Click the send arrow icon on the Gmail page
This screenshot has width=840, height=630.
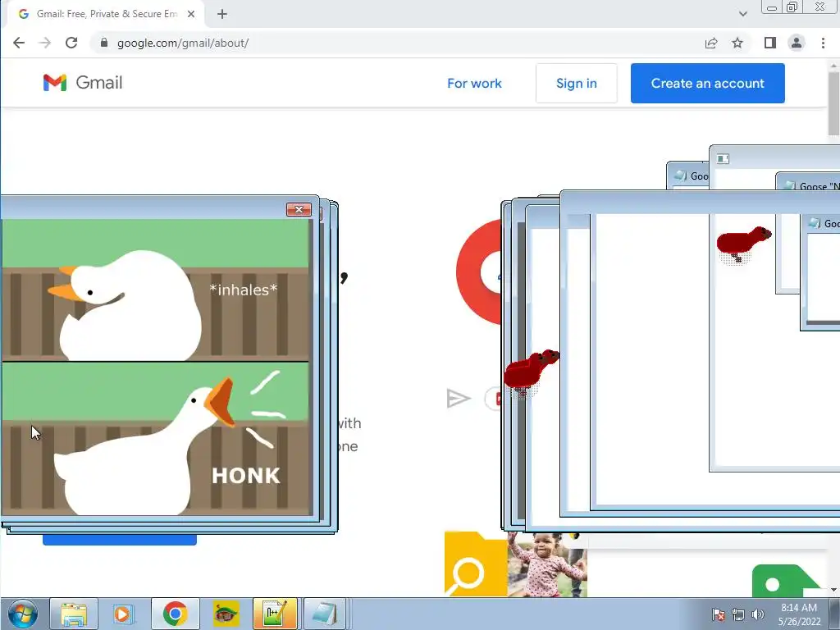tap(458, 399)
